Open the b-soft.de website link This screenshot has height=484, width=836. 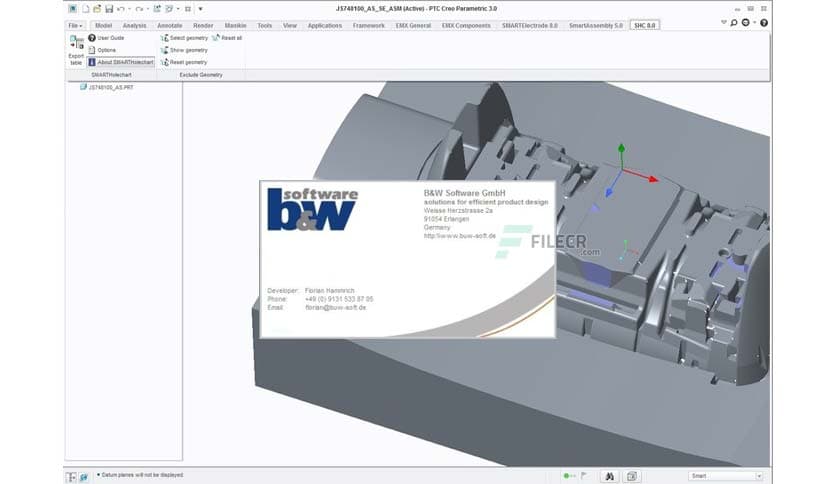tap(460, 236)
